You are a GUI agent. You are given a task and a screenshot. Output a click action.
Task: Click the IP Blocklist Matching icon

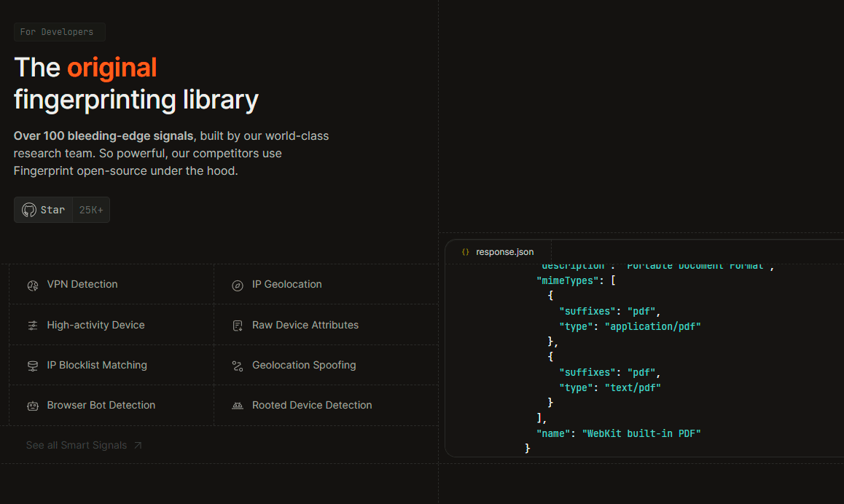33,366
